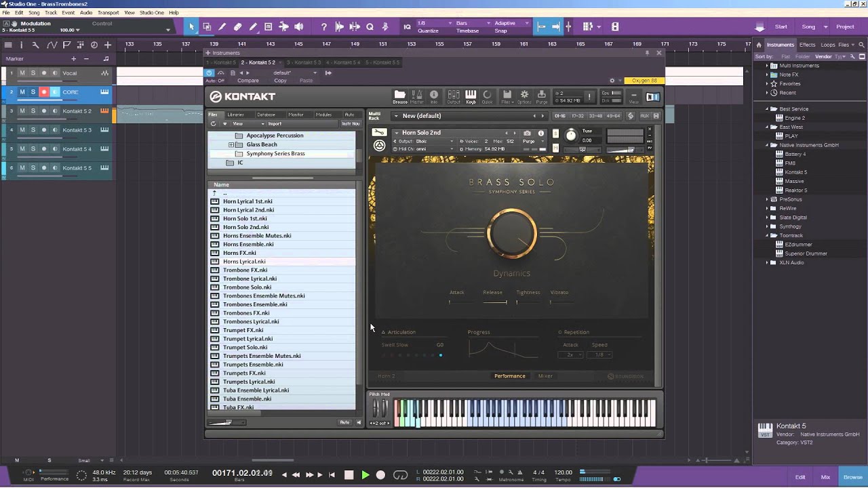The width and height of the screenshot is (868, 488).
Task: Add an instrument with the plus icon
Action: [x=208, y=52]
